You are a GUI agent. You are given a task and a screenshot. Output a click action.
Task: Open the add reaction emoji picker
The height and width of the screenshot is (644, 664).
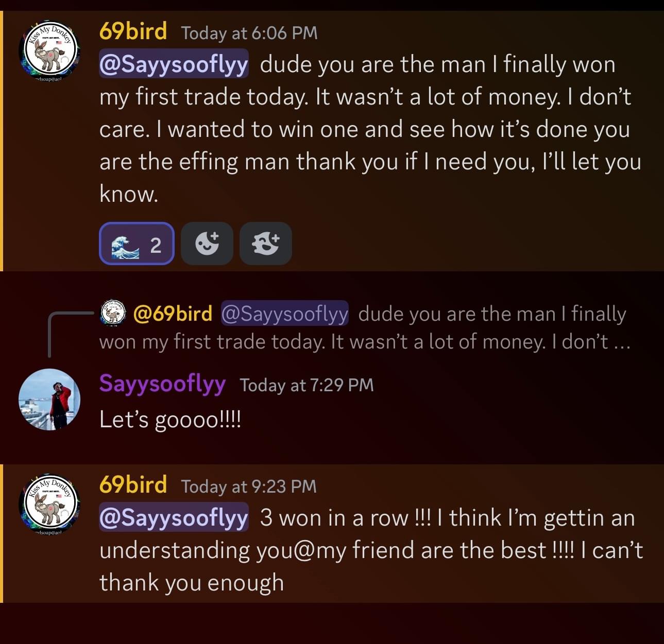coord(207,244)
